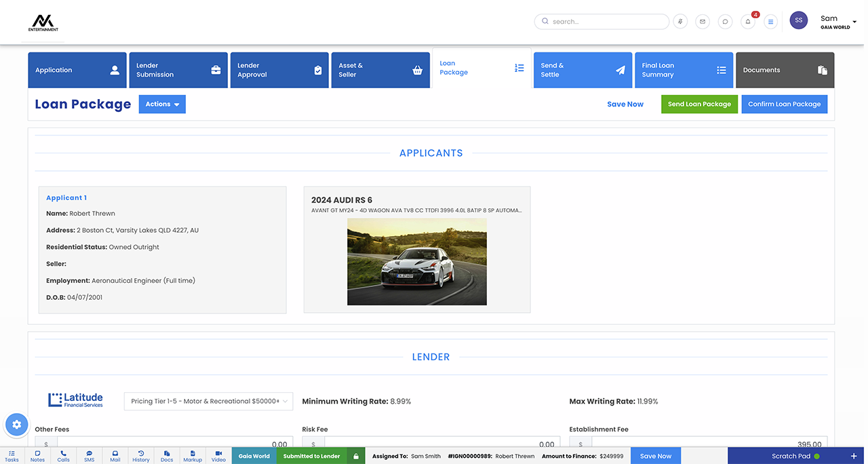Click the first round icon after search
This screenshot has height=464, width=868.
680,21
